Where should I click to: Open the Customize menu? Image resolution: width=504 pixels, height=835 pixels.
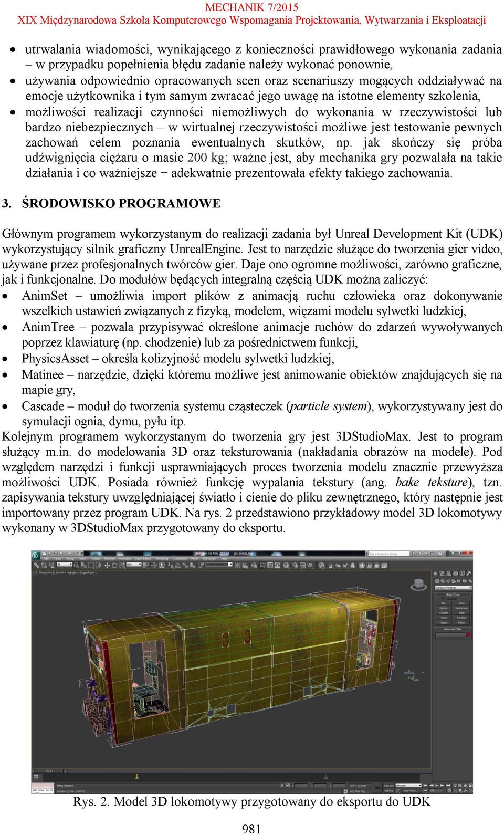click(180, 559)
